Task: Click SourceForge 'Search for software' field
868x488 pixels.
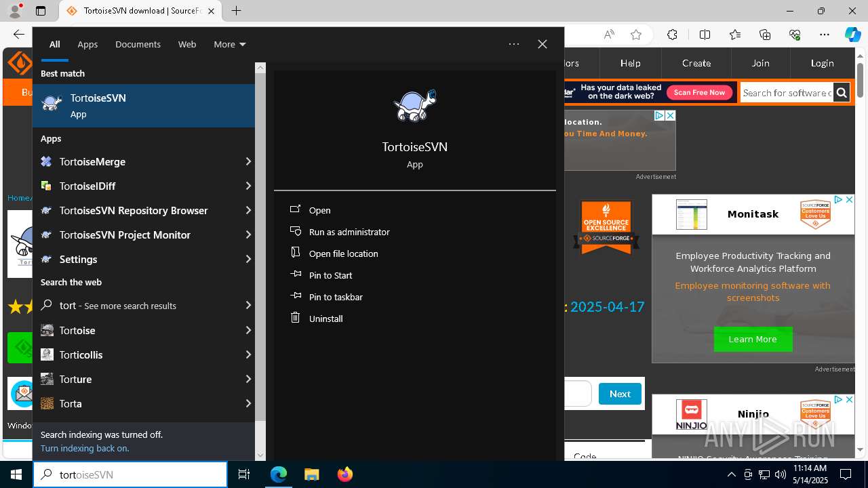Action: 787,93
